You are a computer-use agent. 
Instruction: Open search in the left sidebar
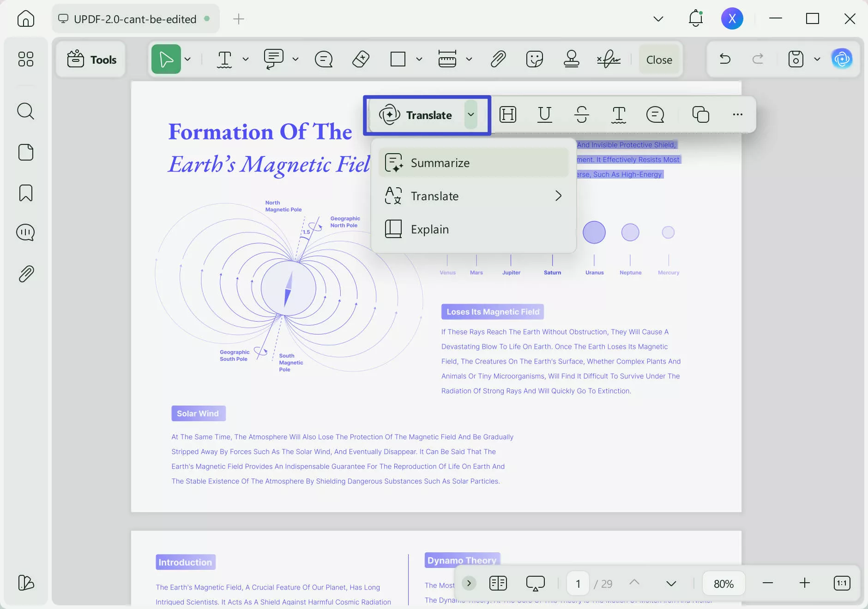coord(26,111)
